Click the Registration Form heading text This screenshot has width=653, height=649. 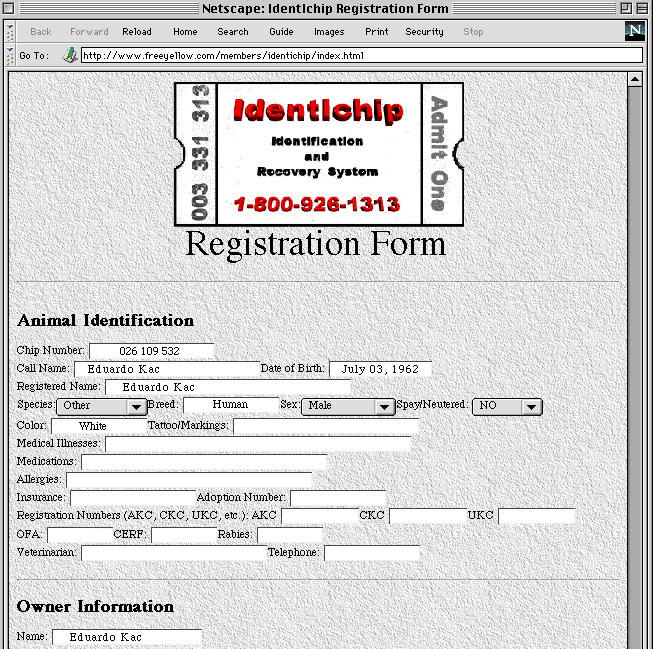(x=315, y=245)
